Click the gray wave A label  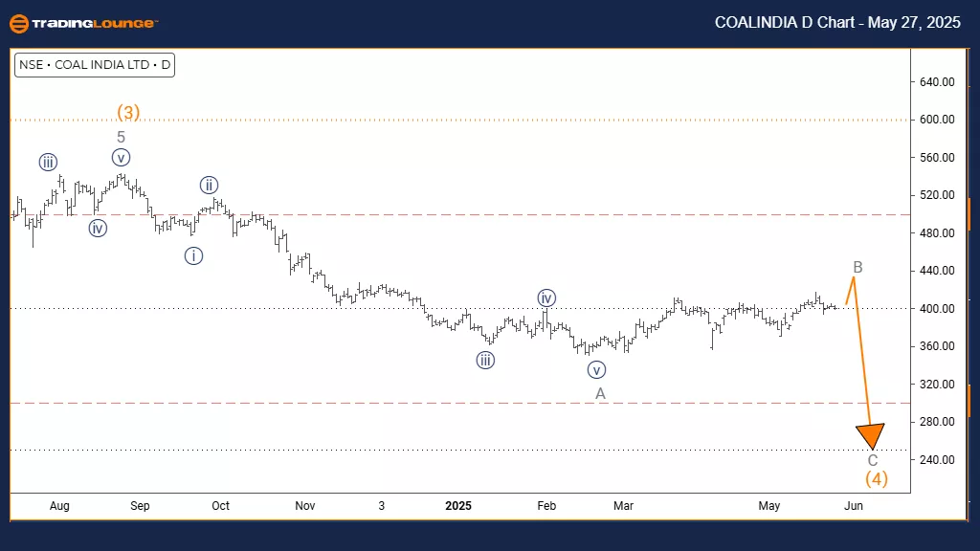[600, 393]
